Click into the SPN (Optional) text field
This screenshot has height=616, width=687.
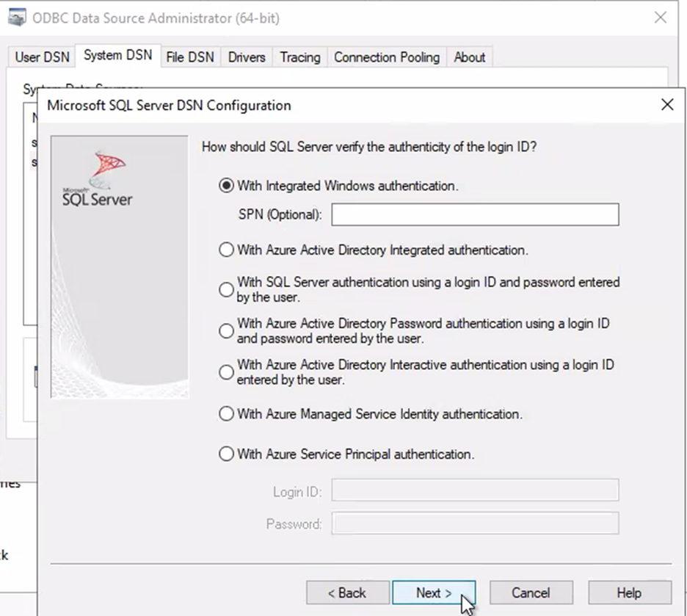(x=475, y=214)
